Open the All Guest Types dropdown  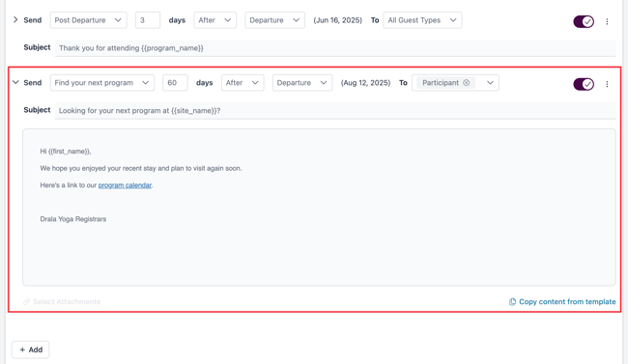pos(422,20)
